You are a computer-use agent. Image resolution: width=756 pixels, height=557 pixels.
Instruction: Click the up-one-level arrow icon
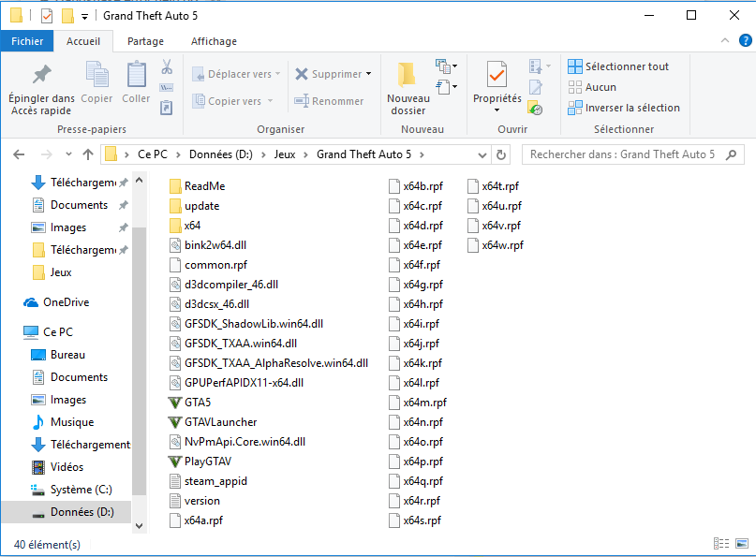point(88,154)
